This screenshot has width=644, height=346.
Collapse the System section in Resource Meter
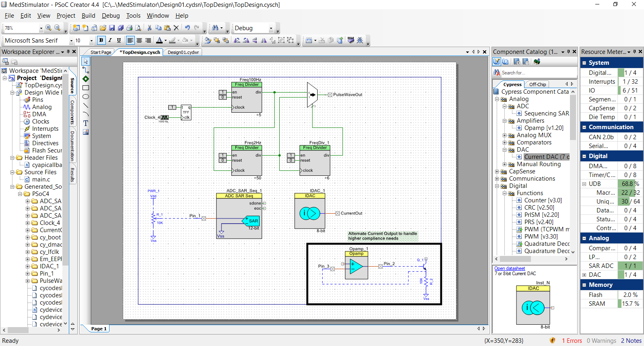point(584,63)
